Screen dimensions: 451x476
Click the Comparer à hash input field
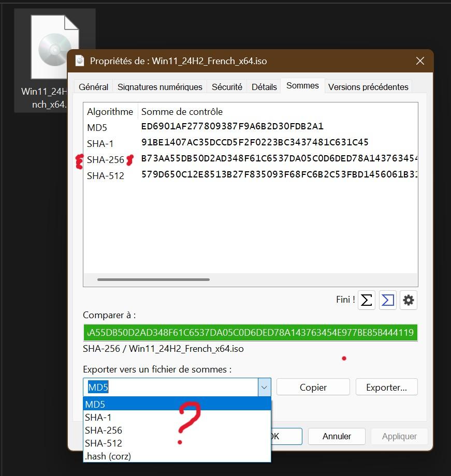251,332
